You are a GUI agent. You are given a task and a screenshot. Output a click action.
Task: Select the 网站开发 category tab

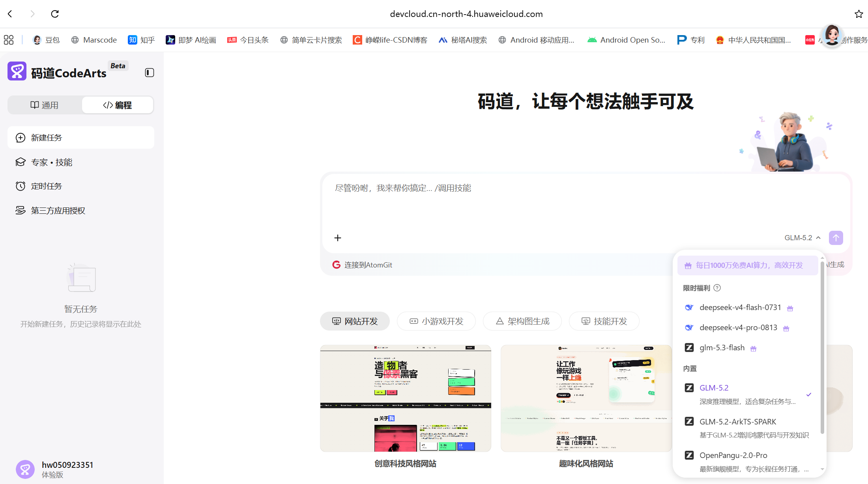355,321
